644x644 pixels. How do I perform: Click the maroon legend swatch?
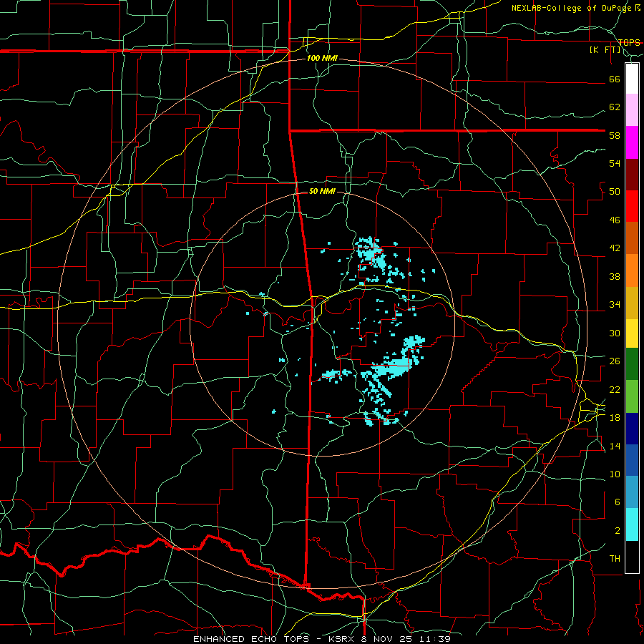(x=632, y=175)
